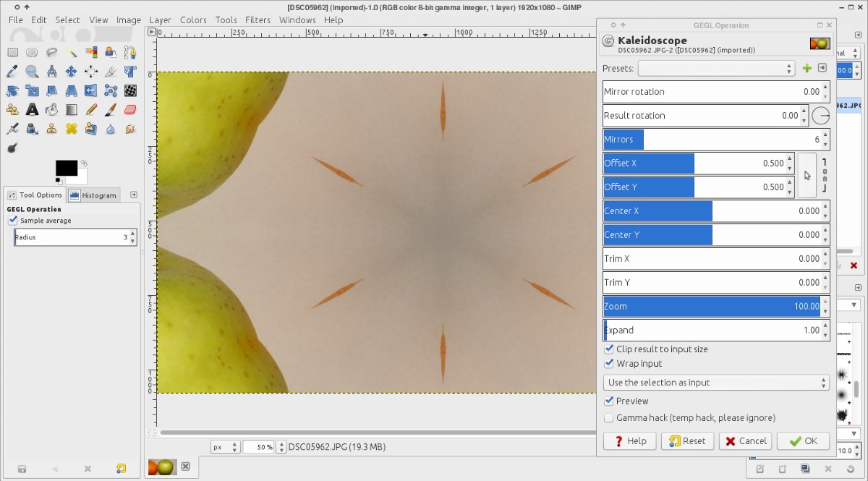
Task: Choose the Zoom magnifier tool
Action: pyautogui.click(x=32, y=72)
